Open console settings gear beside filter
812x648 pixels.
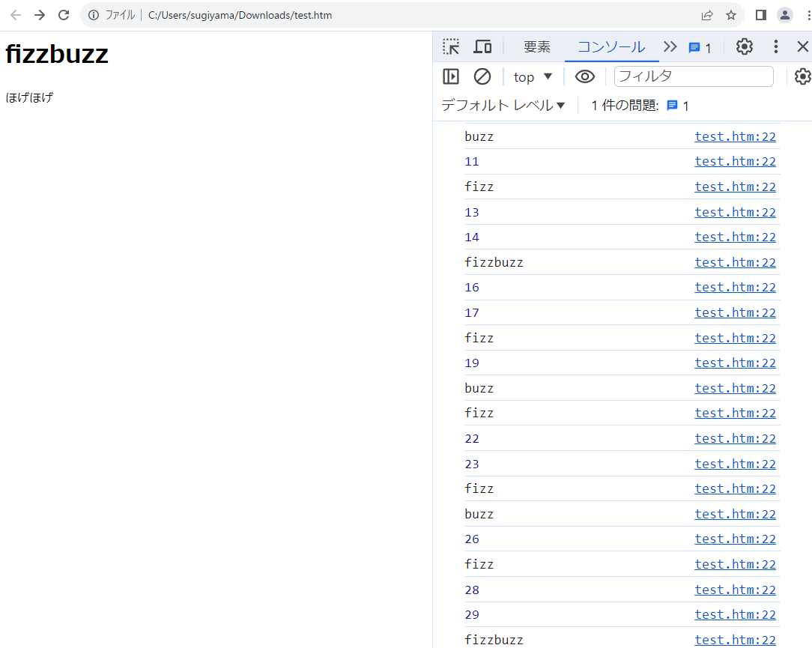(x=802, y=76)
